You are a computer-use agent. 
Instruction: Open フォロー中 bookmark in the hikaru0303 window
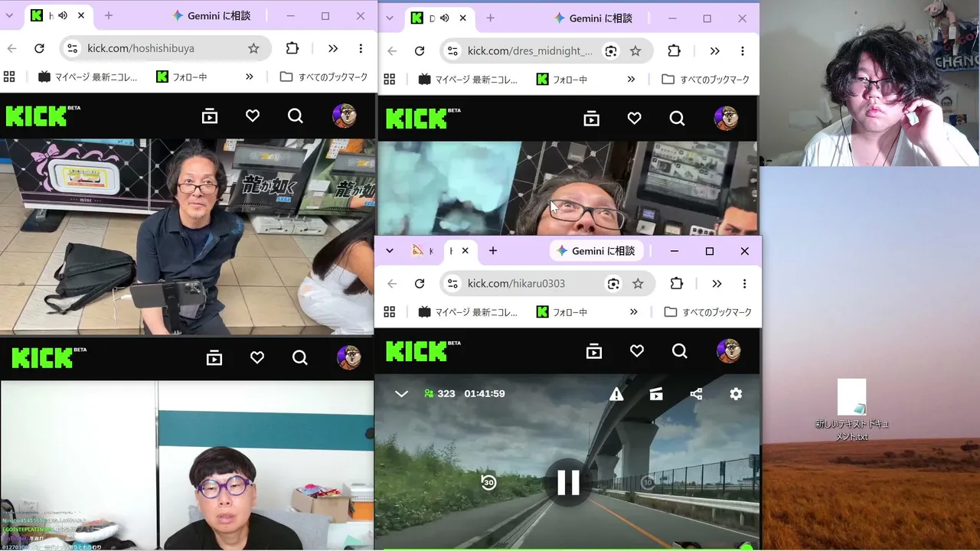pos(562,312)
